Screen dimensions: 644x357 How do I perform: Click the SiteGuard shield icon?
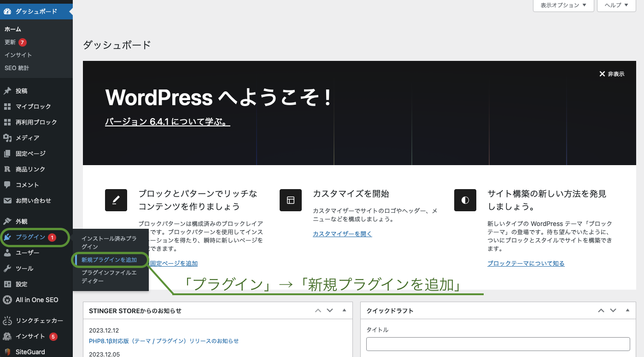(x=7, y=352)
